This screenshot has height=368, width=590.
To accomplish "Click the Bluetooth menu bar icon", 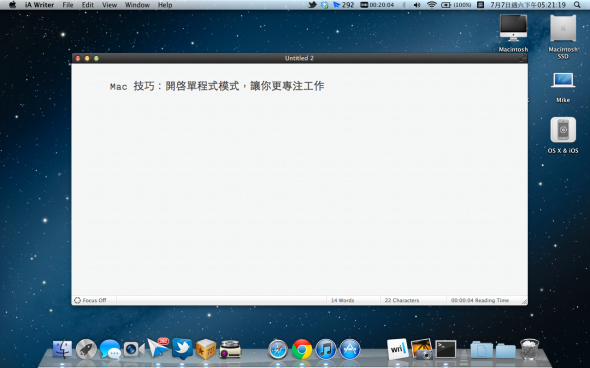I will tap(404, 5).
